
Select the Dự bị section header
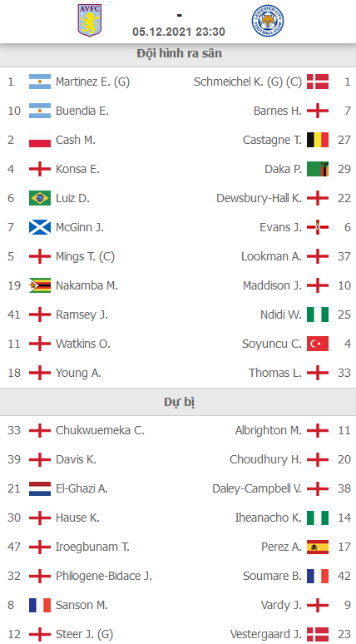178,402
